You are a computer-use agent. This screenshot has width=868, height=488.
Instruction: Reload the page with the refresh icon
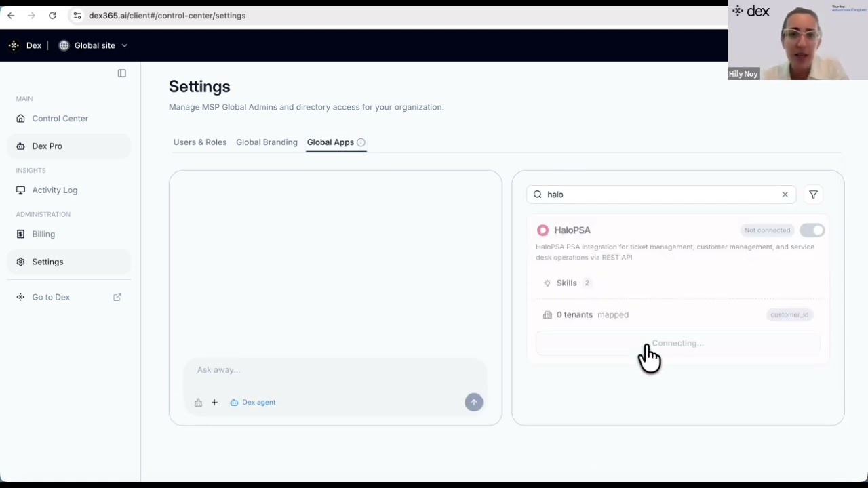pos(52,15)
